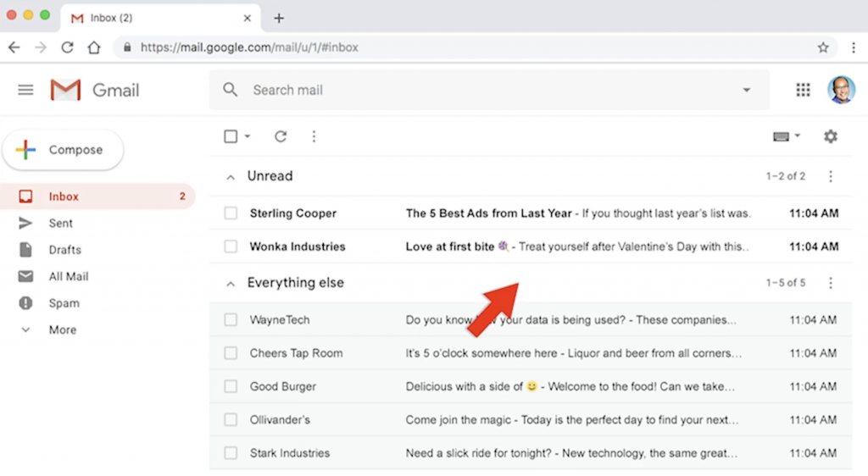Select the Sterling Cooper email checkbox

point(231,213)
